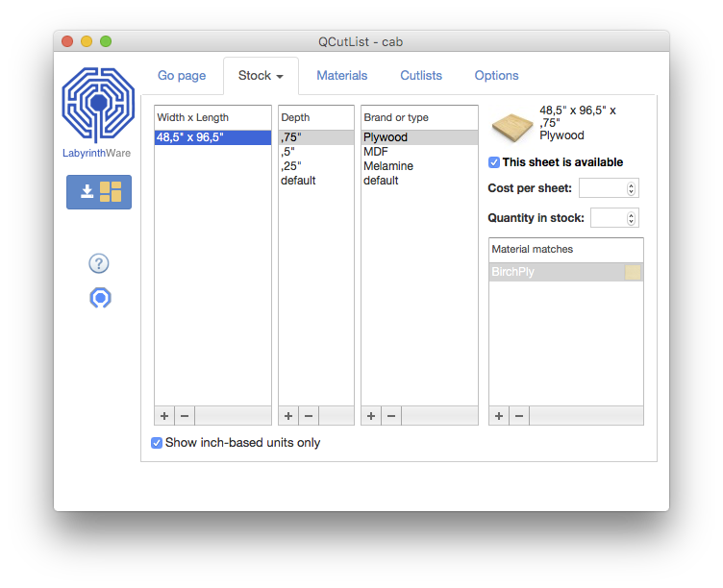Click the BirchPly color swatch

pyautogui.click(x=633, y=272)
